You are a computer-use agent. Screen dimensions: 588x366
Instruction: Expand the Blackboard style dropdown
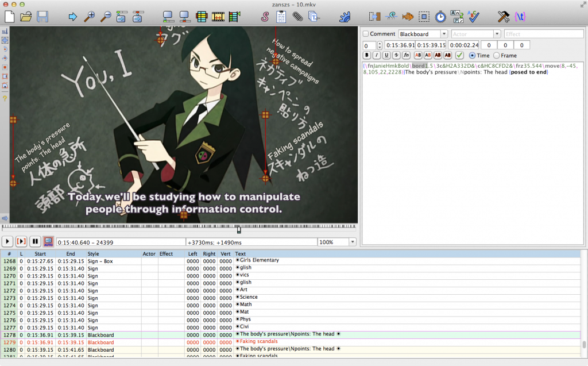click(444, 34)
